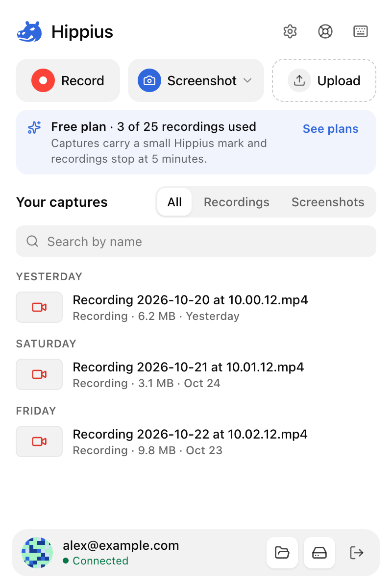The height and width of the screenshot is (588, 392).
Task: Expand the Screenshot dropdown chevron
Action: pos(247,80)
